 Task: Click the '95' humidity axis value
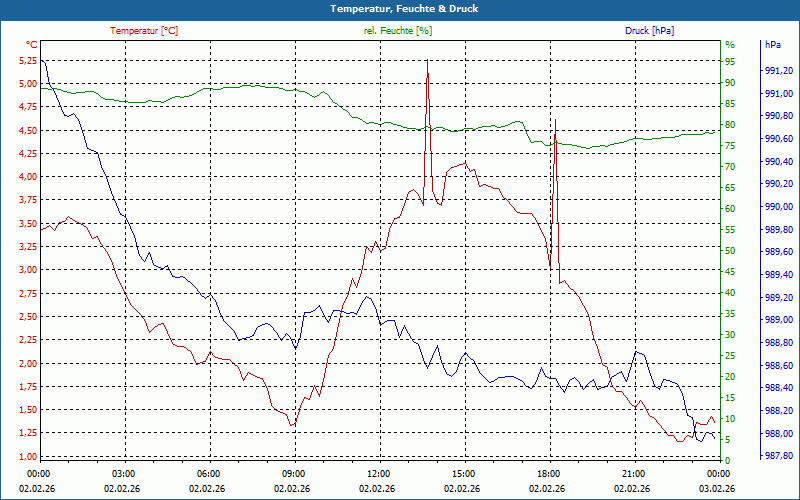(730, 60)
